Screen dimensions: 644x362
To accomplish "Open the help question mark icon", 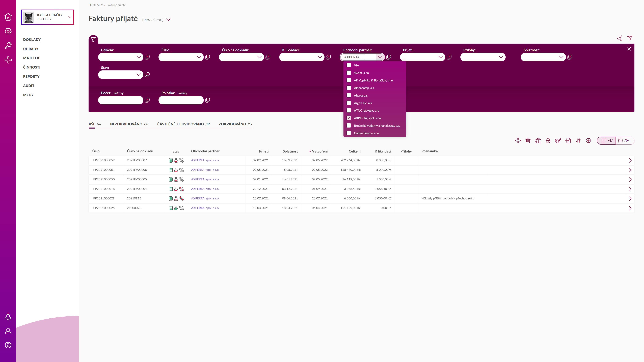I will coord(8,345).
